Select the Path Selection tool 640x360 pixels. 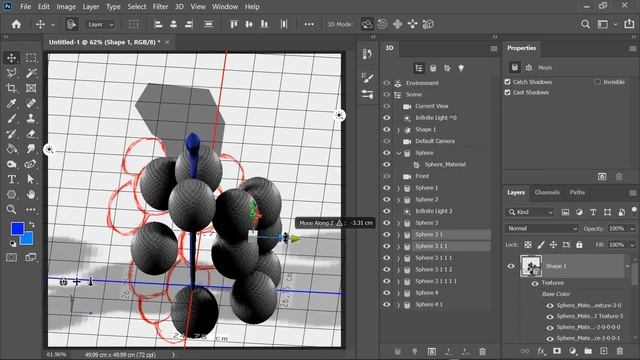pyautogui.click(x=31, y=179)
